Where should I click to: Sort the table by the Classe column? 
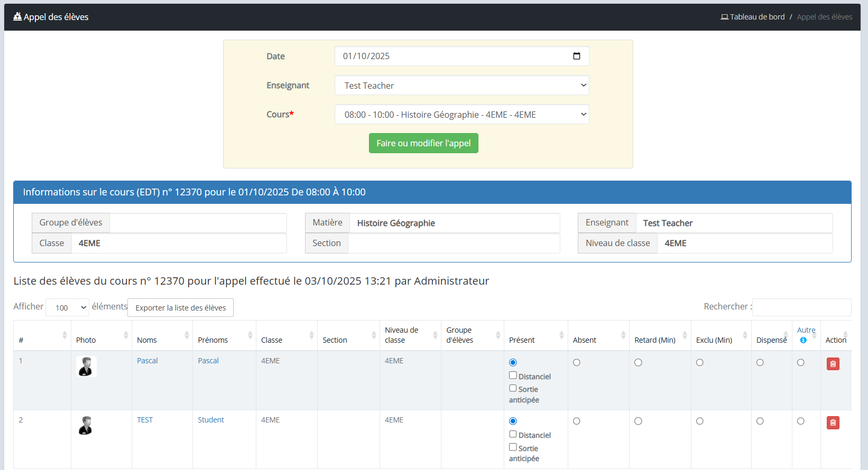pos(311,335)
